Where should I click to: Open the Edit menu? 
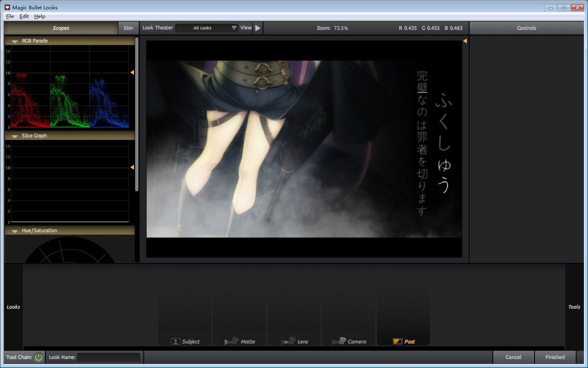[24, 16]
